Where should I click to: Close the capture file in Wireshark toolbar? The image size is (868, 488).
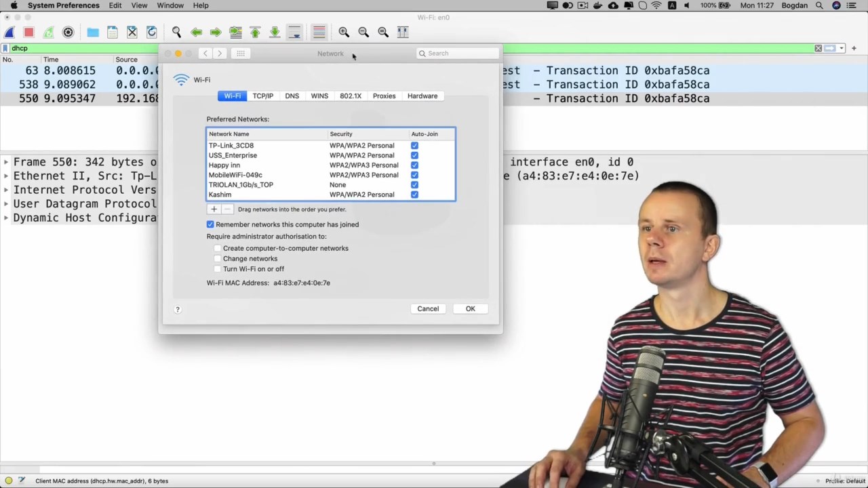pos(132,32)
